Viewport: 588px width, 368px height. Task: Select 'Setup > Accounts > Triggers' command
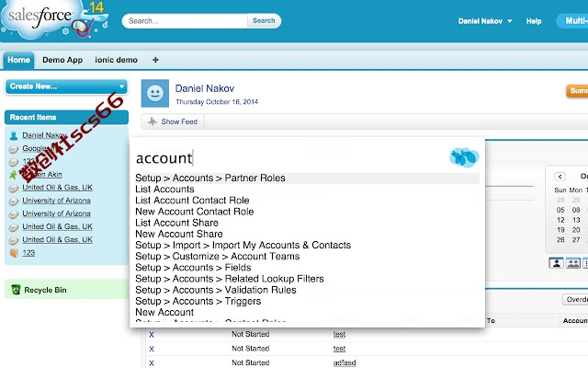[198, 301]
